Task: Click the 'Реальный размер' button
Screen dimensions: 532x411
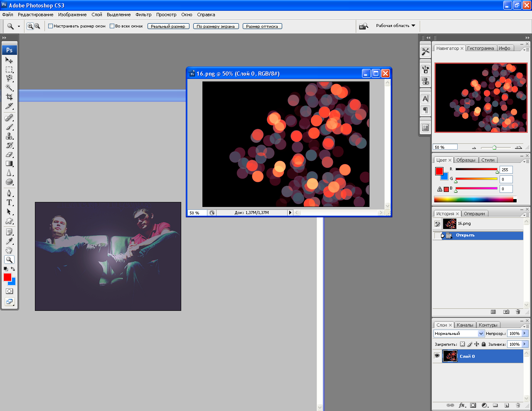Action: (x=168, y=26)
